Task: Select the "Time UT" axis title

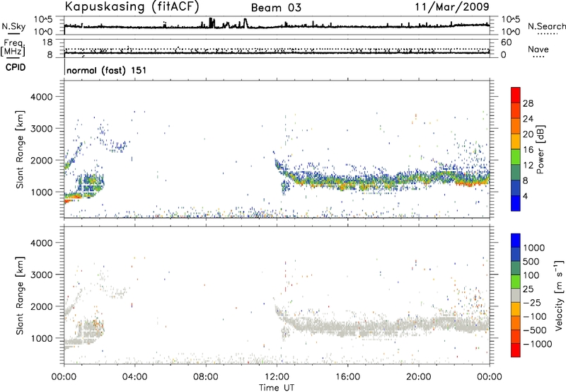Action: [277, 388]
